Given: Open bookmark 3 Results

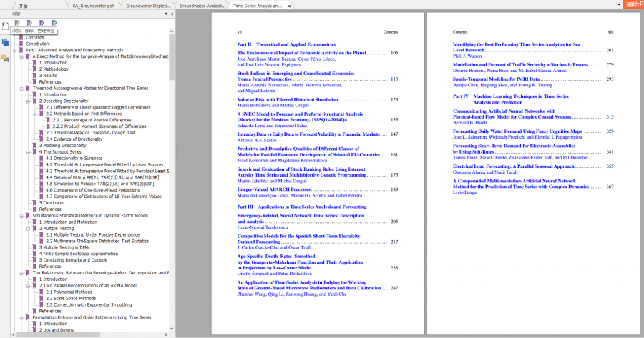Looking at the screenshot, I should coord(48,76).
